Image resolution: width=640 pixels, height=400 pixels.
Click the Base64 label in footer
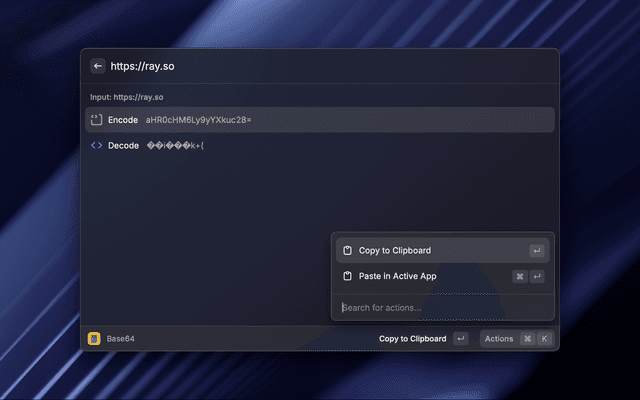[120, 339]
